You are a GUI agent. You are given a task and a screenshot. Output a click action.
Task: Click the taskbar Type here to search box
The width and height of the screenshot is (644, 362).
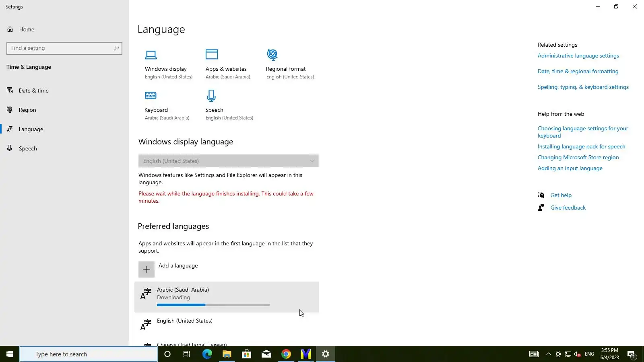(x=89, y=354)
